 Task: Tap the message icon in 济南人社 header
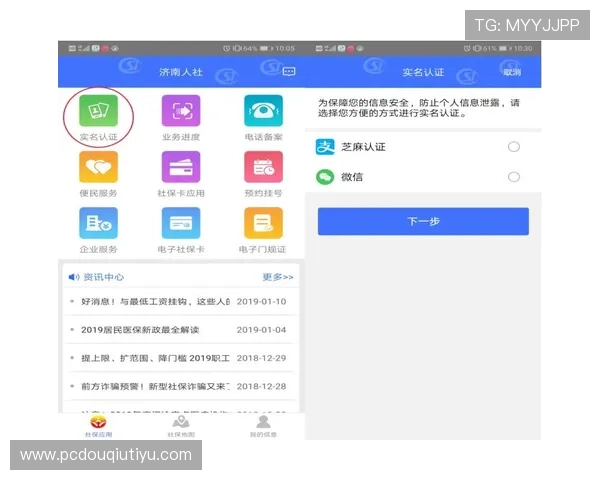click(x=289, y=72)
